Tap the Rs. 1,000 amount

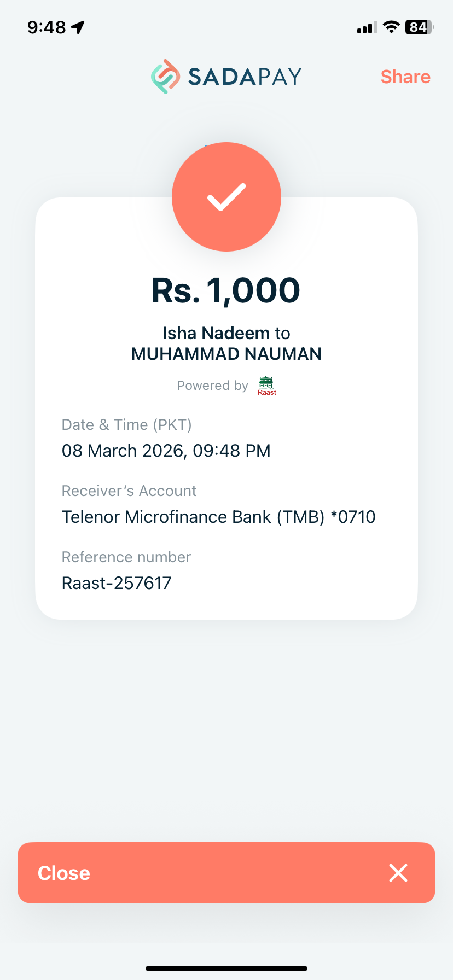pyautogui.click(x=226, y=290)
